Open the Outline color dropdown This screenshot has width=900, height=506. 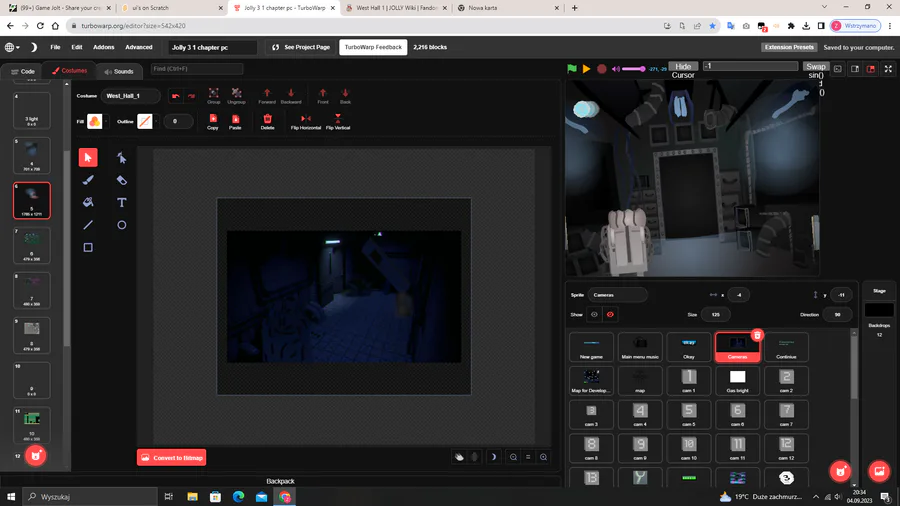tap(156, 121)
